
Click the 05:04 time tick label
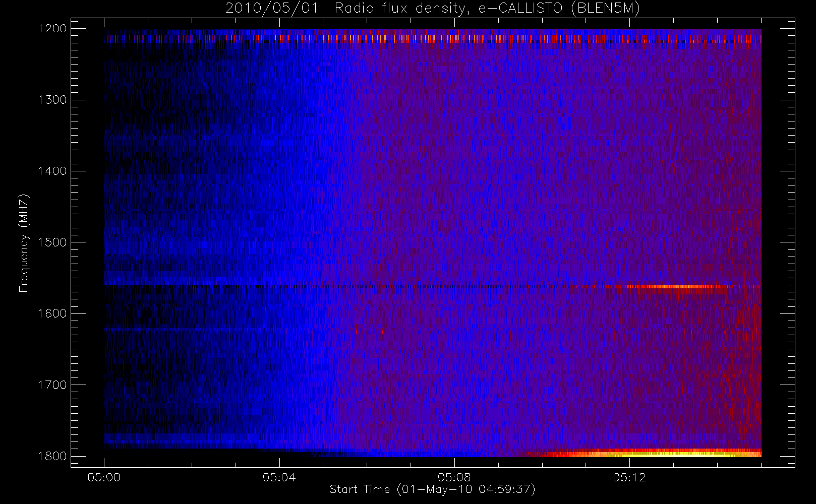click(279, 477)
